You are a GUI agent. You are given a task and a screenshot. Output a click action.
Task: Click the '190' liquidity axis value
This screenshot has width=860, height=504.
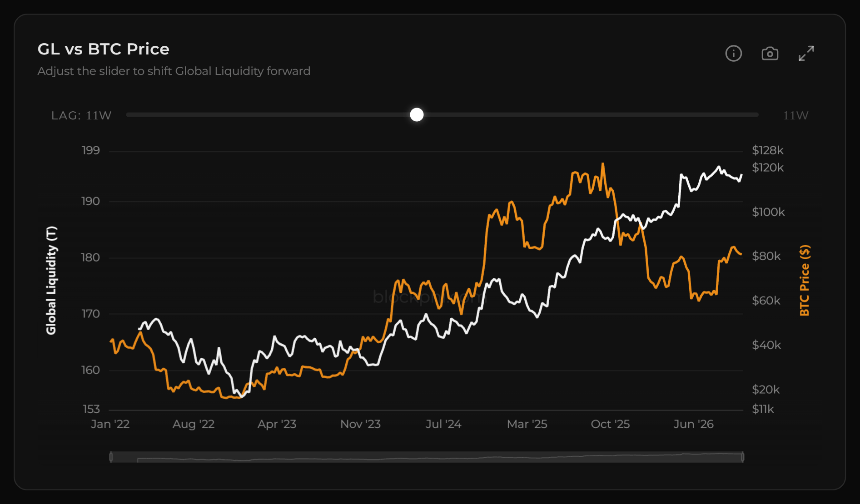[90, 201]
